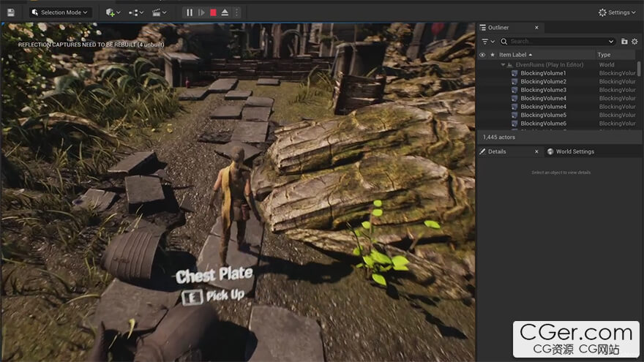The image size is (644, 362).
Task: Click the BlockingVolume6 actor icon
Action: (x=514, y=124)
